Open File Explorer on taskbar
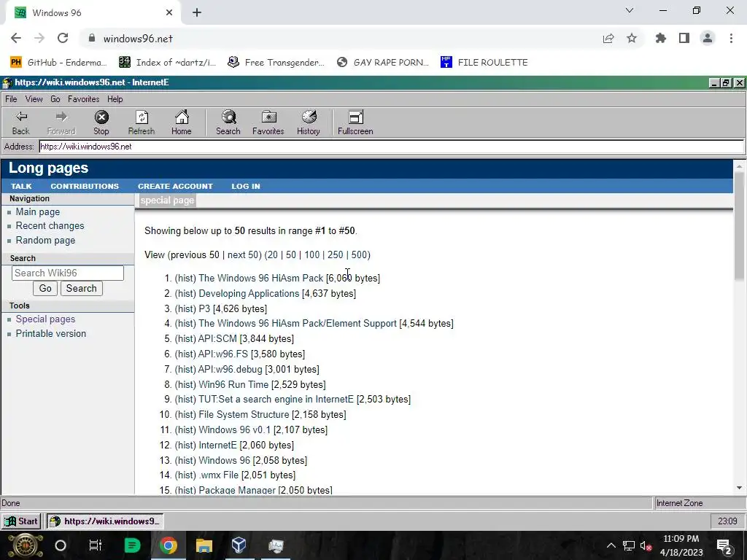The image size is (747, 560). coord(204,545)
